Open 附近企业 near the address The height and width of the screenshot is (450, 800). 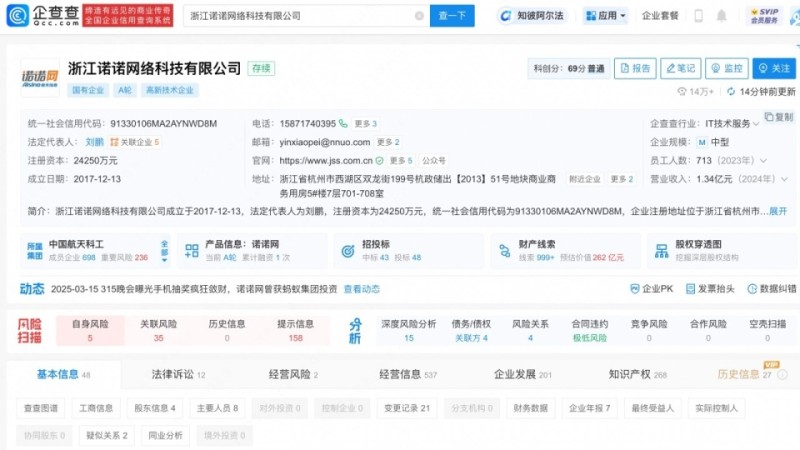585,179
